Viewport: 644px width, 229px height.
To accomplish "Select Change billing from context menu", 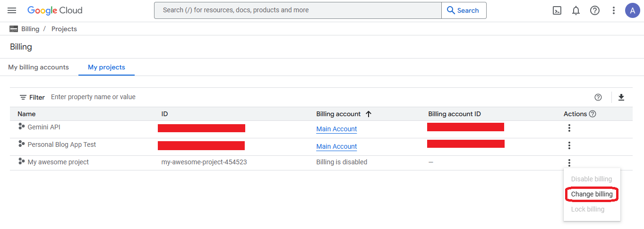I will click(592, 194).
